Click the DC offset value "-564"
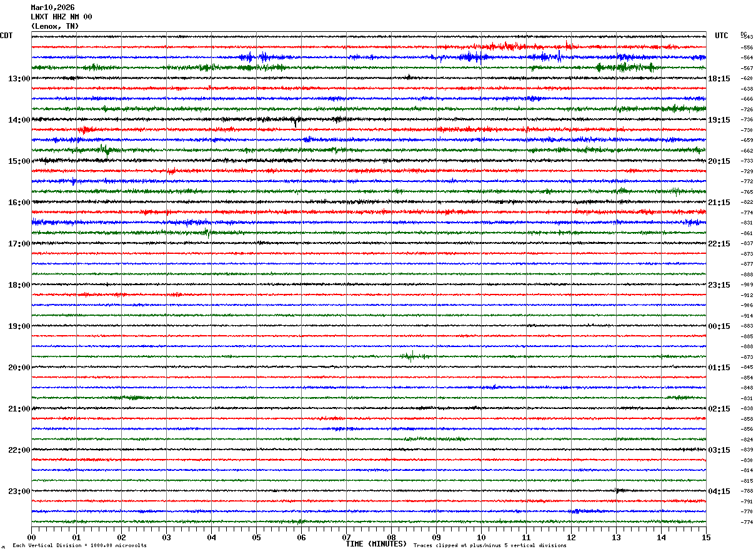Image resolution: width=756 pixels, height=554 pixels. (x=747, y=58)
